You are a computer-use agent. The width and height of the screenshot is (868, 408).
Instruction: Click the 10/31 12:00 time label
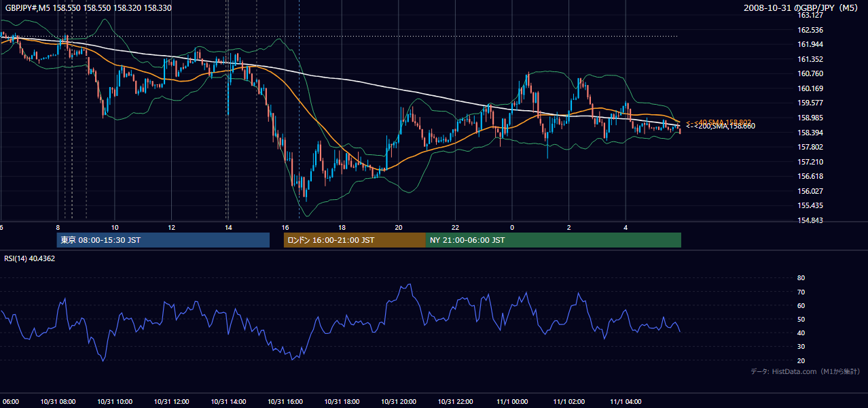tap(171, 402)
